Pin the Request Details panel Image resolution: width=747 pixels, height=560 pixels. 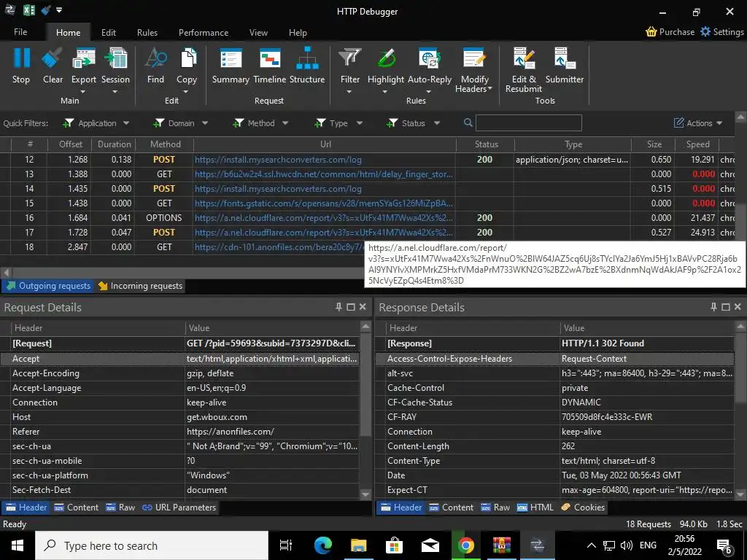click(338, 307)
